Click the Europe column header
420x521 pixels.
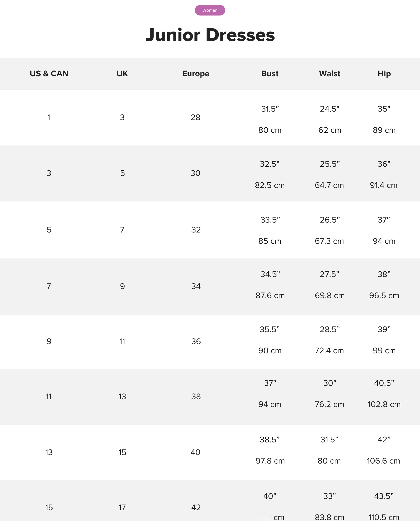click(x=196, y=74)
